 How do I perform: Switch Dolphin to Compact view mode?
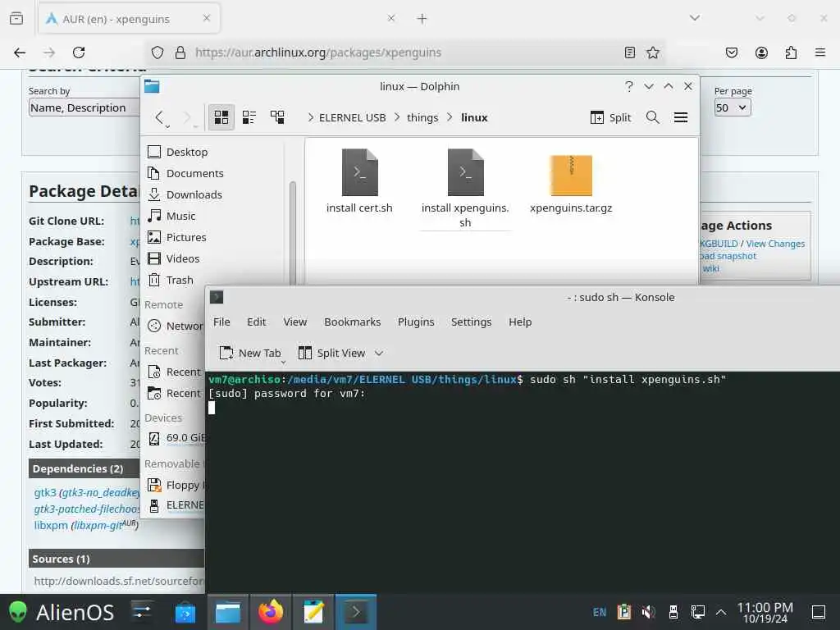249,117
